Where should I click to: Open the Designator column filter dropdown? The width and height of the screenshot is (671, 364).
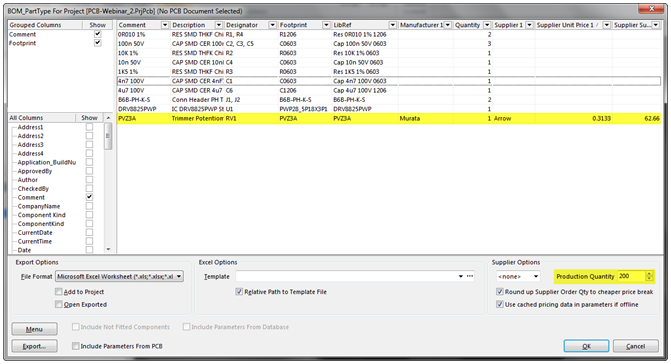coord(272,25)
